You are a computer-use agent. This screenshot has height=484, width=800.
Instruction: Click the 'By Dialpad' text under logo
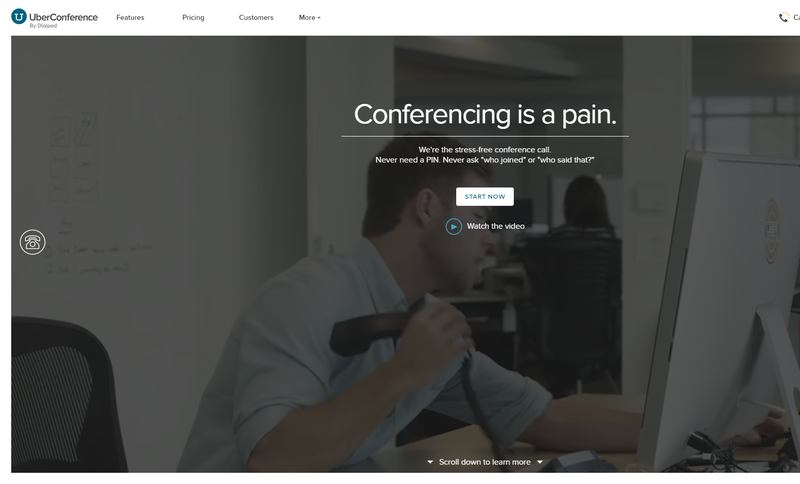tap(43, 26)
